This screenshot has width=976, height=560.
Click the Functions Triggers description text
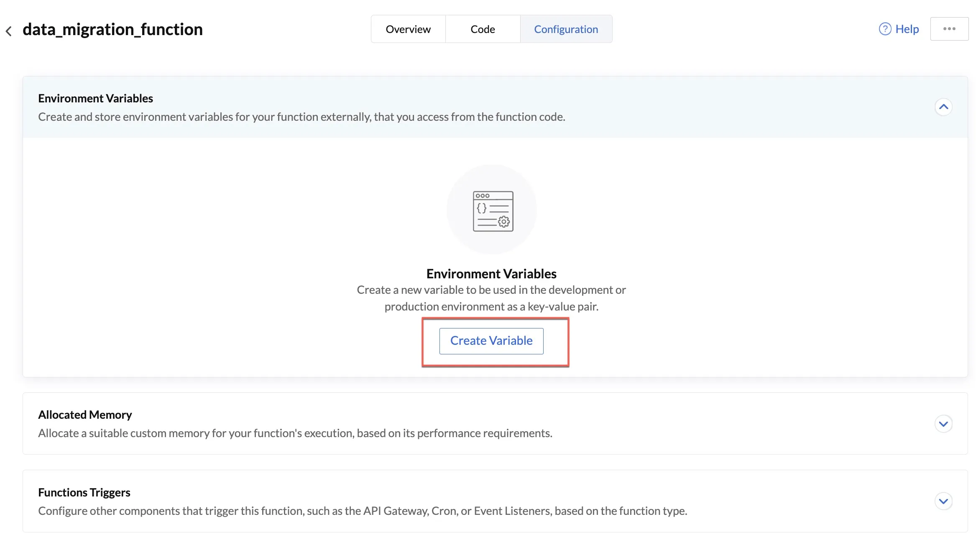pyautogui.click(x=363, y=511)
